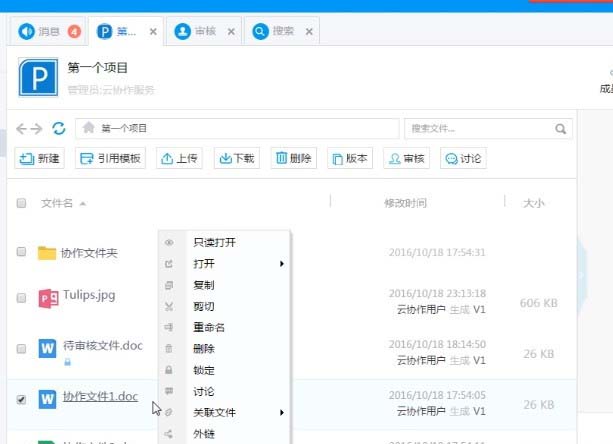613x444 pixels.
Task: Close the 搜索 tab
Action: (x=309, y=32)
